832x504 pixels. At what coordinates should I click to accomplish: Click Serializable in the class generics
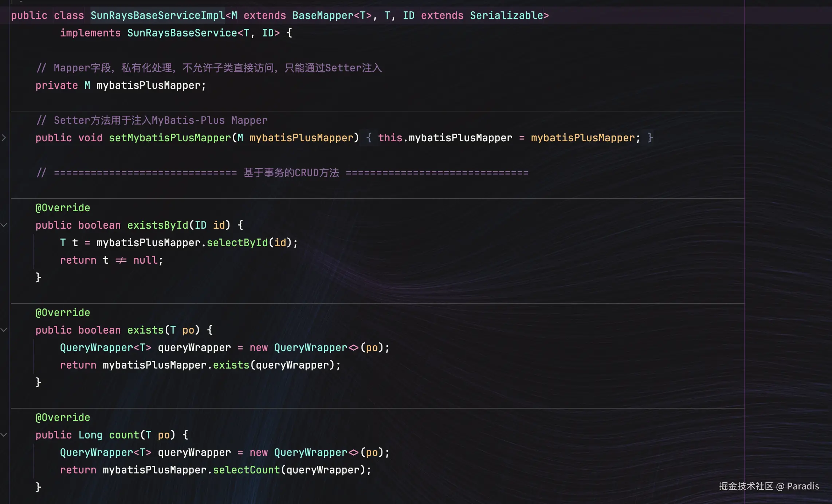point(506,15)
